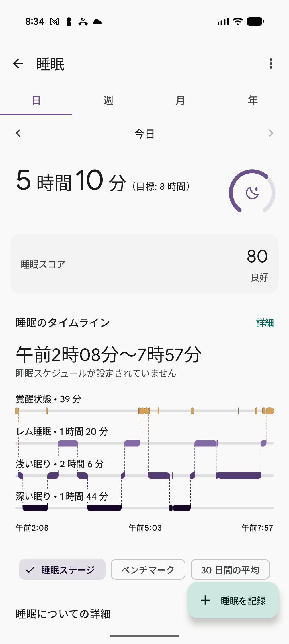The width and height of the screenshot is (289, 644).
Task: Tap the cloud status bar icon
Action: 97,22
